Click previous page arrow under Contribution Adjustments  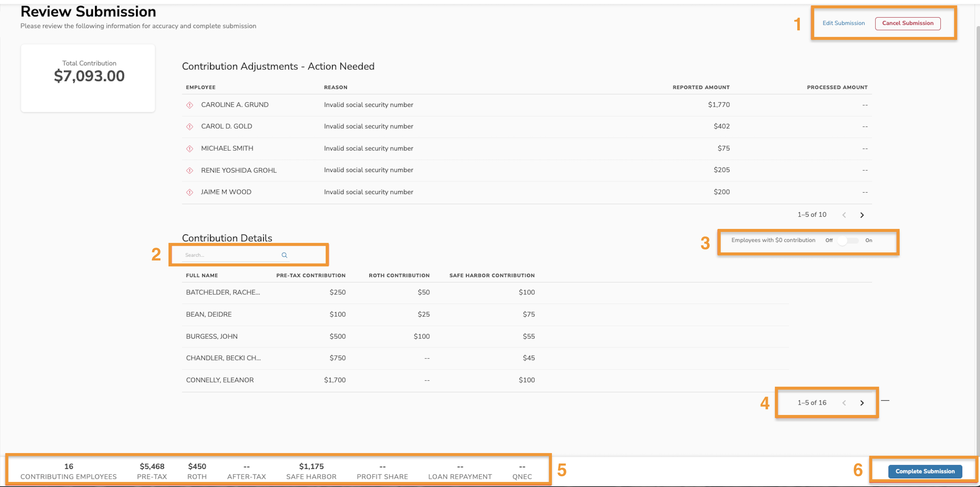pos(844,215)
